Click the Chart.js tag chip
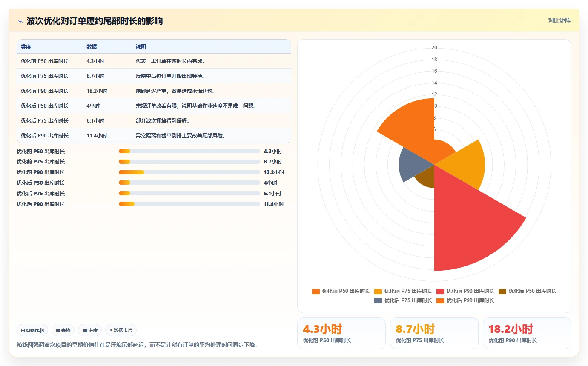This screenshot has width=588, height=366. click(32, 330)
